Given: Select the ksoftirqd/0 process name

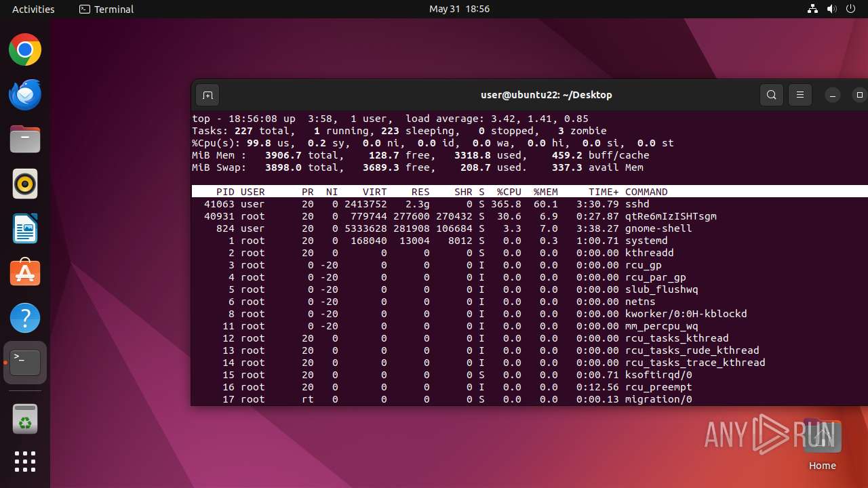Looking at the screenshot, I should click(x=658, y=375).
